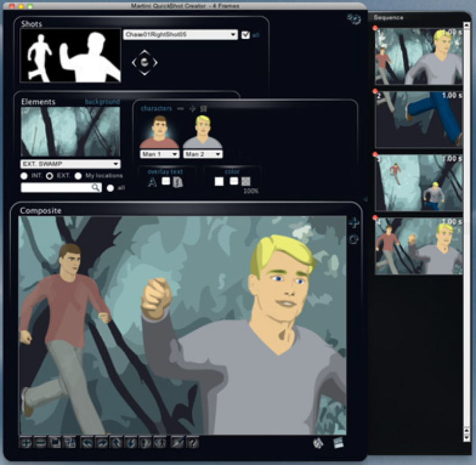Open the Man 2 character dropdown
The width and height of the screenshot is (476, 465).
click(x=203, y=154)
